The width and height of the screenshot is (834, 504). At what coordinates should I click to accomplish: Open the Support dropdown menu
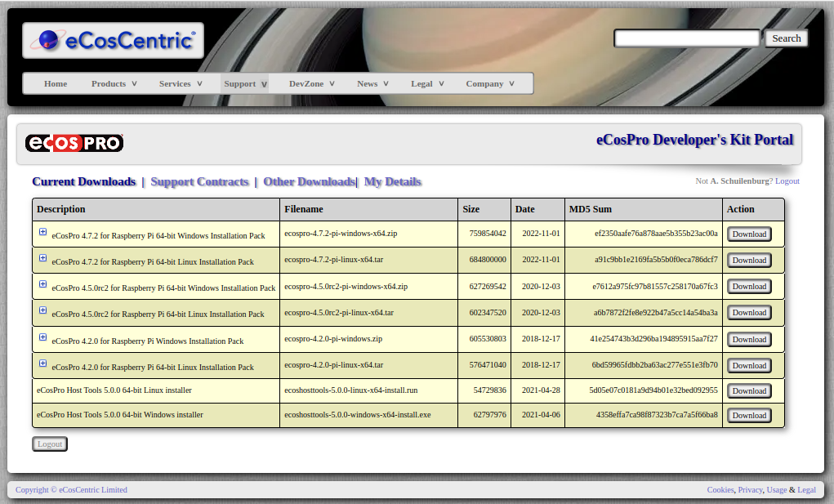tap(245, 83)
